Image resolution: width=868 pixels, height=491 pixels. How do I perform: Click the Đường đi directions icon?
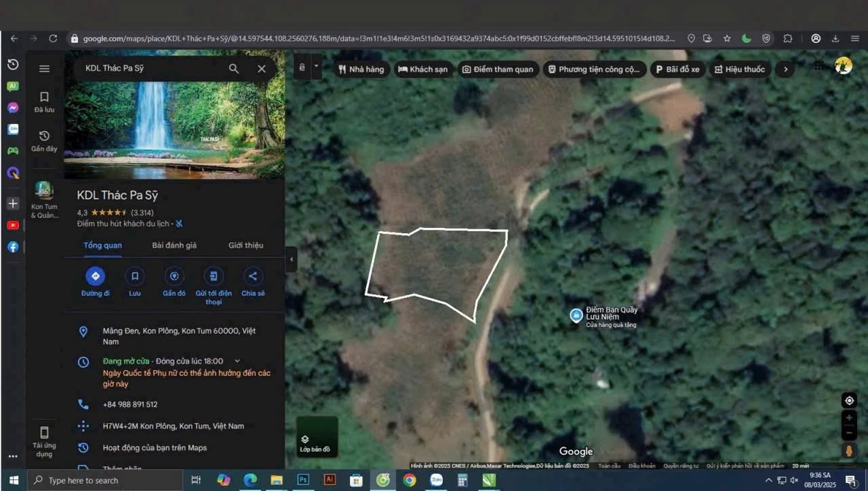[x=95, y=276]
